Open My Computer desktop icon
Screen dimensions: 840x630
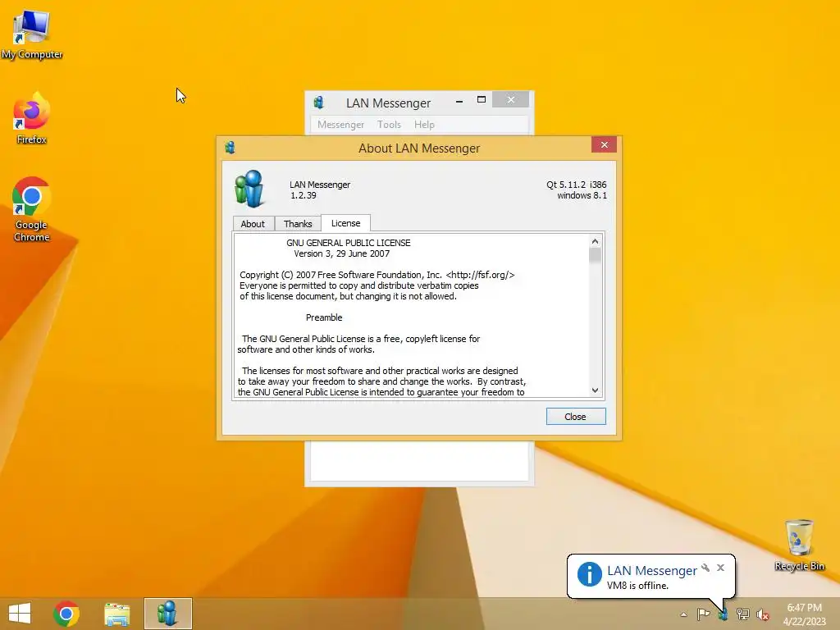[x=31, y=34]
